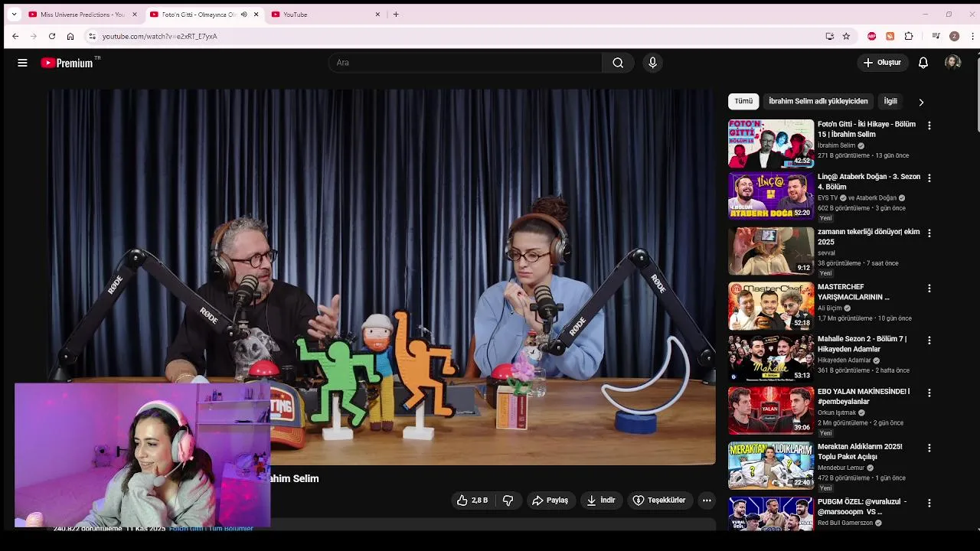Open options for zamanın tekerliği dönüyor video
The width and height of the screenshot is (980, 551).
click(x=929, y=233)
